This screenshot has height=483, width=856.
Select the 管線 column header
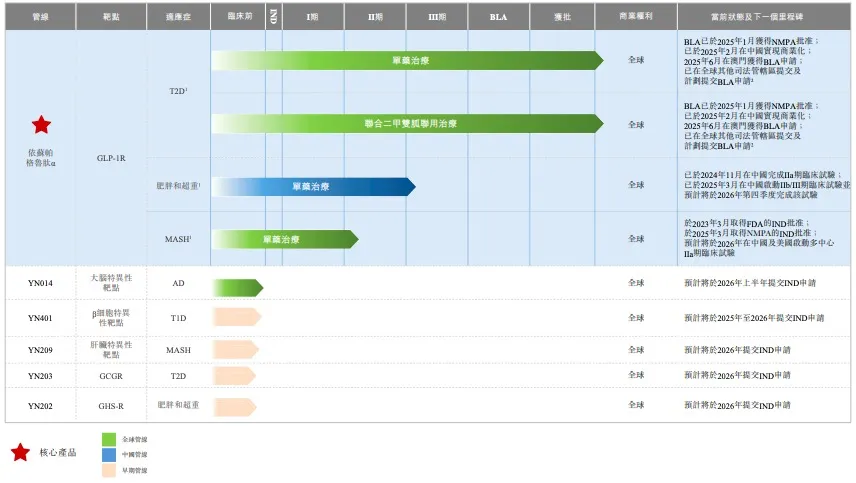click(x=40, y=17)
